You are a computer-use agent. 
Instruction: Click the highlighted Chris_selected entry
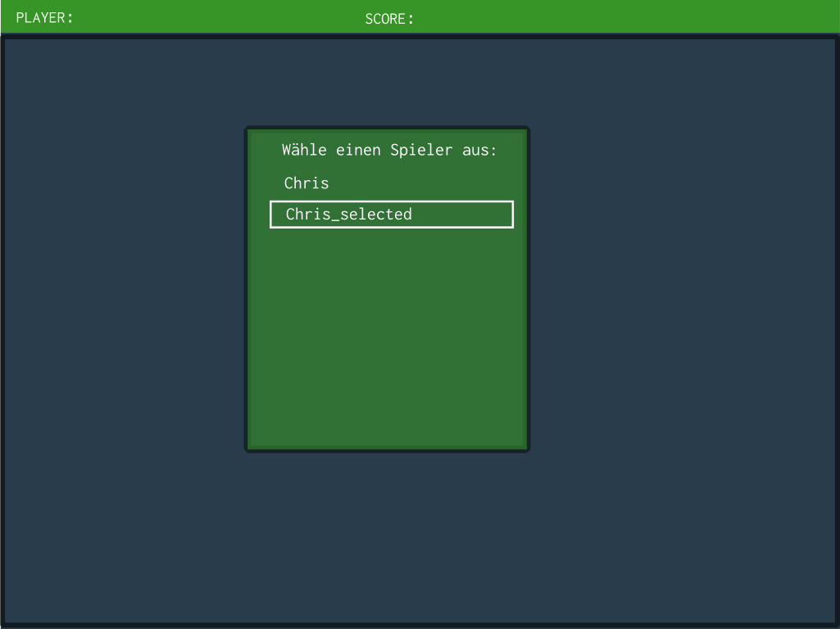coord(349,215)
